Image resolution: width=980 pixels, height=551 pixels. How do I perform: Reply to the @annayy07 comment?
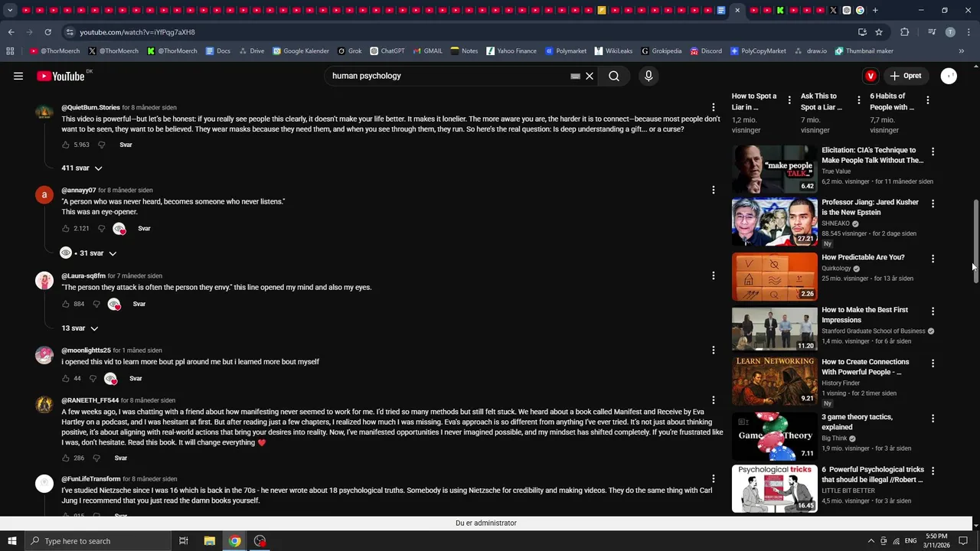[144, 228]
